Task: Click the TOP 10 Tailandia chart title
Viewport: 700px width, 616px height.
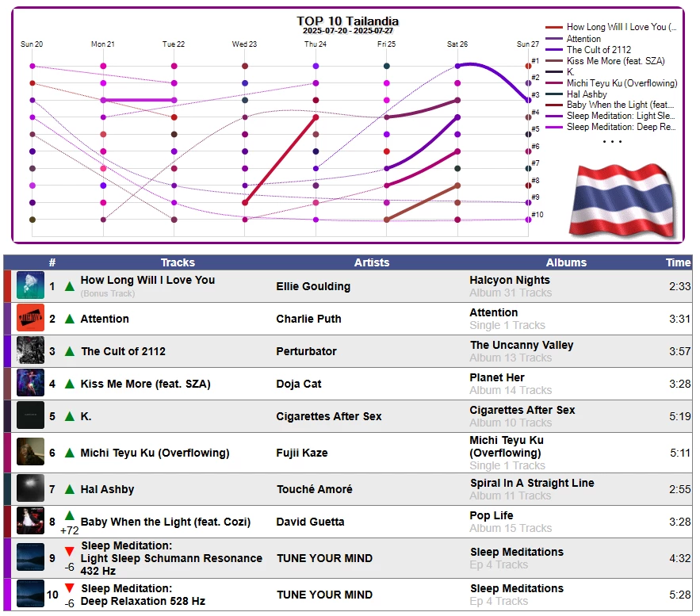Action: tap(347, 21)
